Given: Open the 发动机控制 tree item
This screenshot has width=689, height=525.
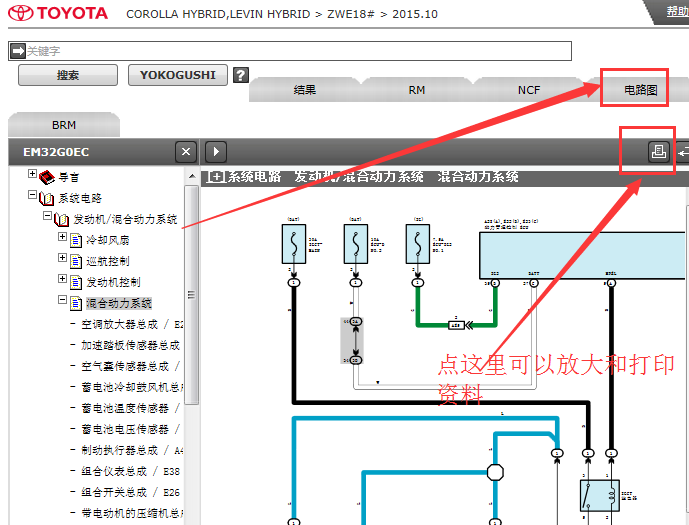Looking at the screenshot, I should (113, 282).
